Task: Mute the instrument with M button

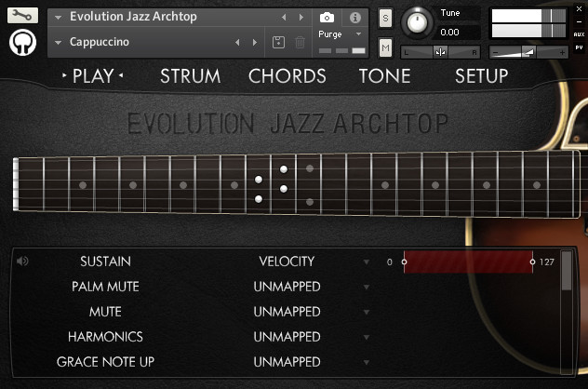Action: 385,48
